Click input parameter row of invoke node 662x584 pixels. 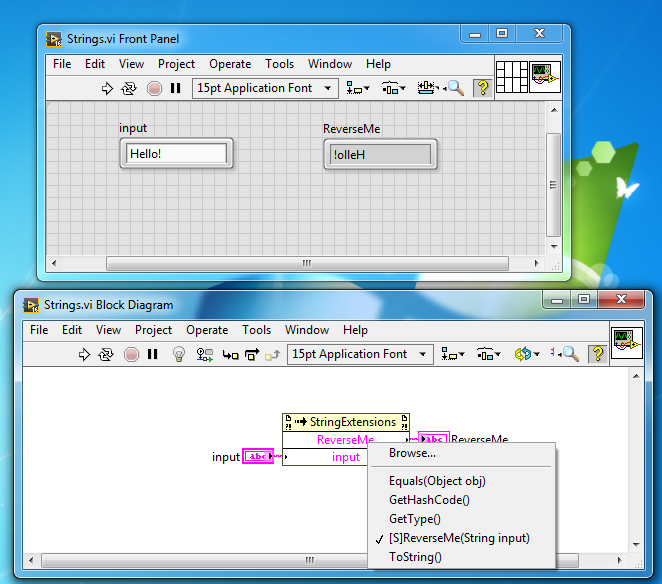point(325,457)
